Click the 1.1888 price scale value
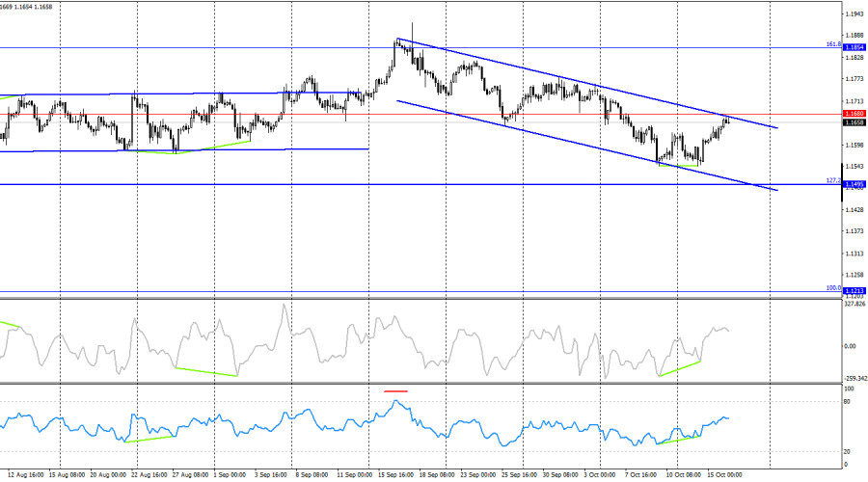This screenshot has width=868, height=482. pyautogui.click(x=855, y=35)
